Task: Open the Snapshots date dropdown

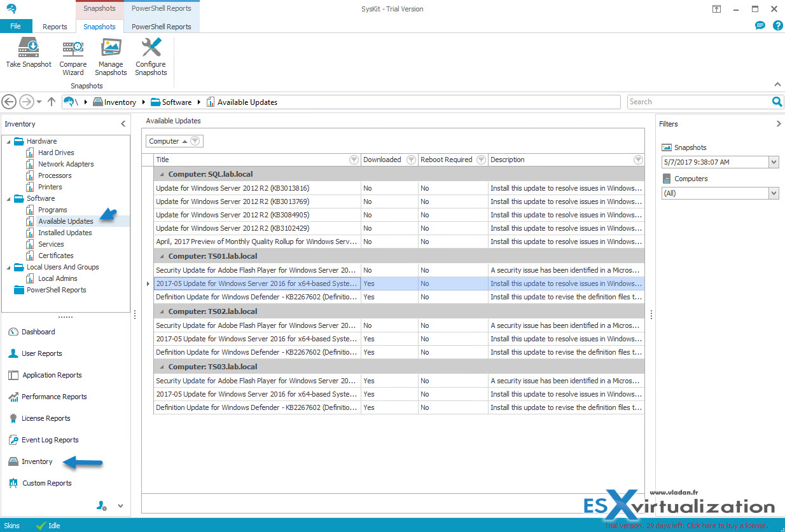Action: coord(774,162)
